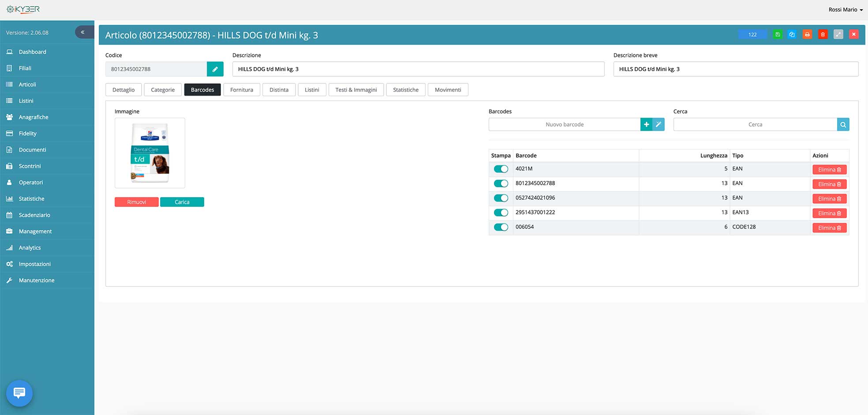Open the chat bubble support widget

(x=19, y=393)
